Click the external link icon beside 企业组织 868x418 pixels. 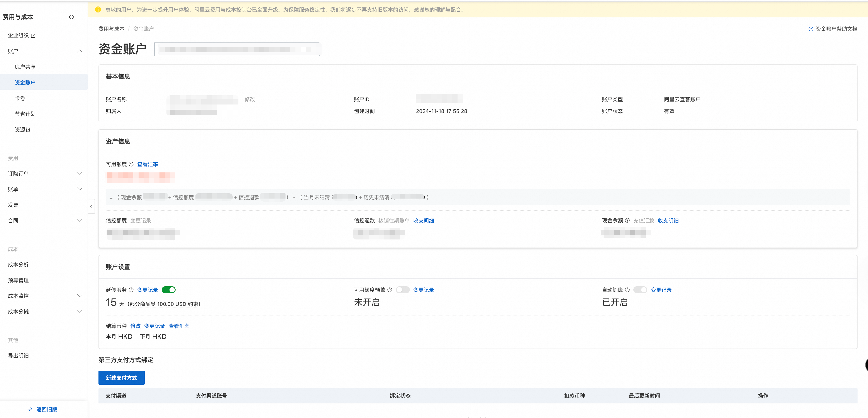(x=33, y=36)
